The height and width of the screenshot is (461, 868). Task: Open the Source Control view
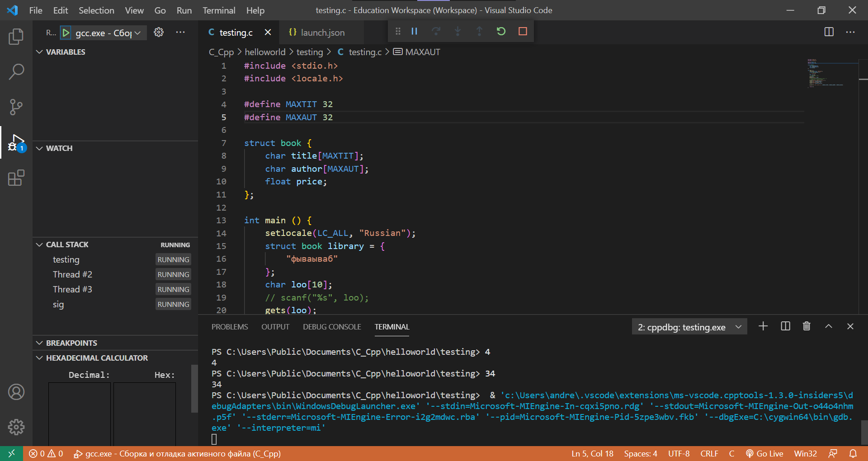pyautogui.click(x=16, y=107)
